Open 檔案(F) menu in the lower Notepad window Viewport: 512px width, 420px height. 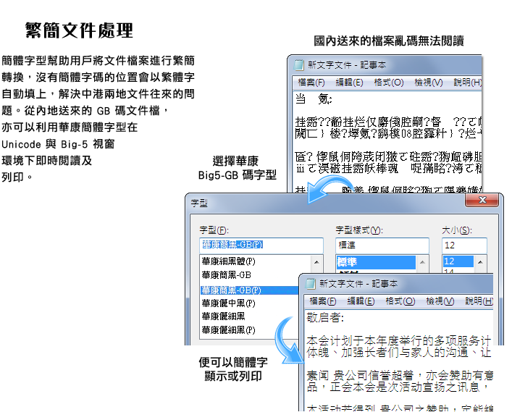pyautogui.click(x=322, y=301)
